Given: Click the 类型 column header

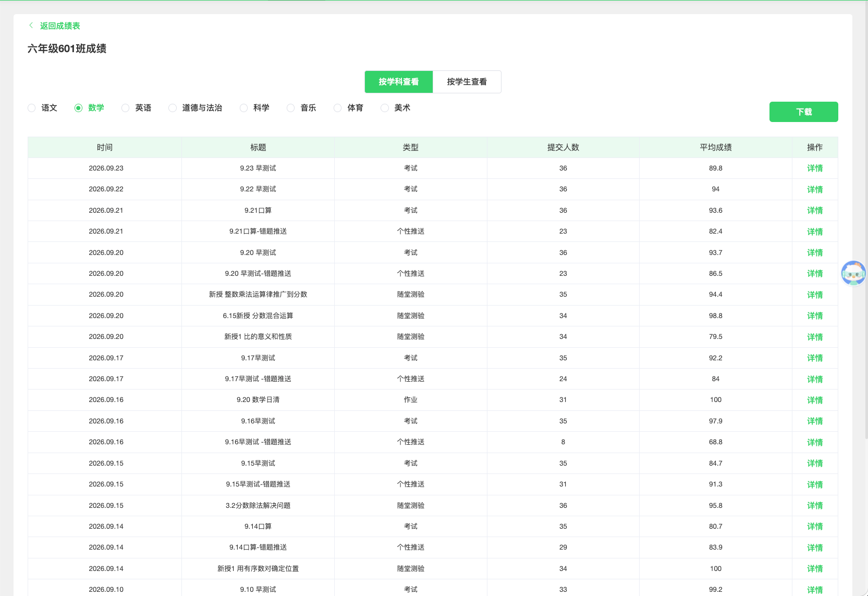Looking at the screenshot, I should (411, 148).
